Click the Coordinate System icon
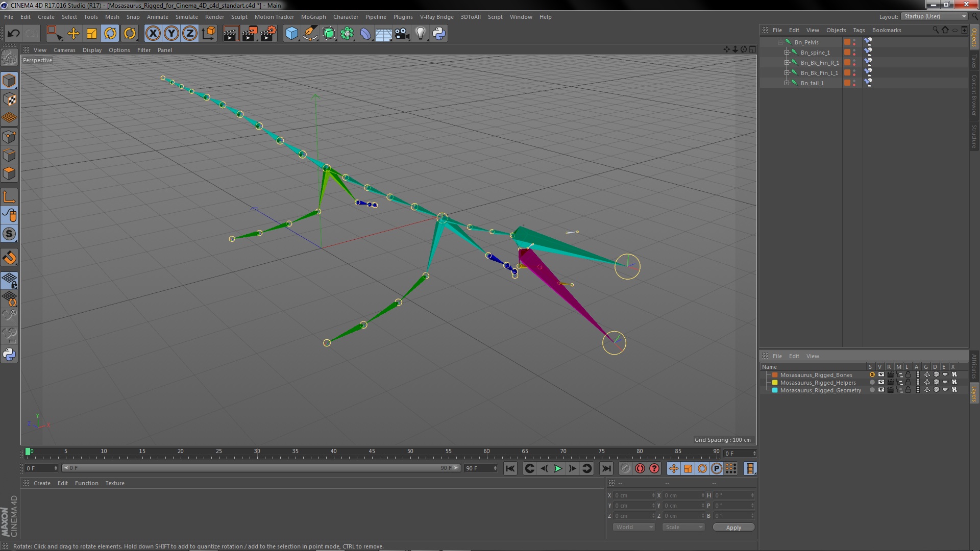The width and height of the screenshot is (980, 551). coord(209,34)
